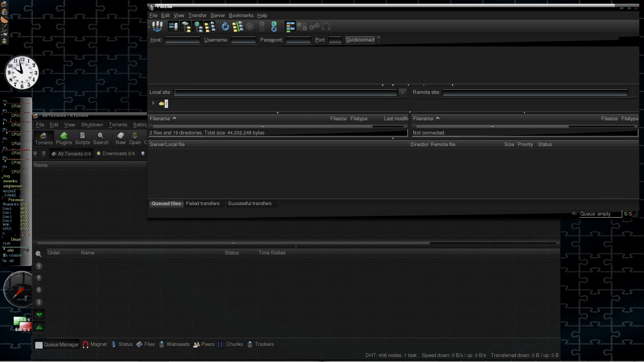Click the Refresh file lists icon

225,26
